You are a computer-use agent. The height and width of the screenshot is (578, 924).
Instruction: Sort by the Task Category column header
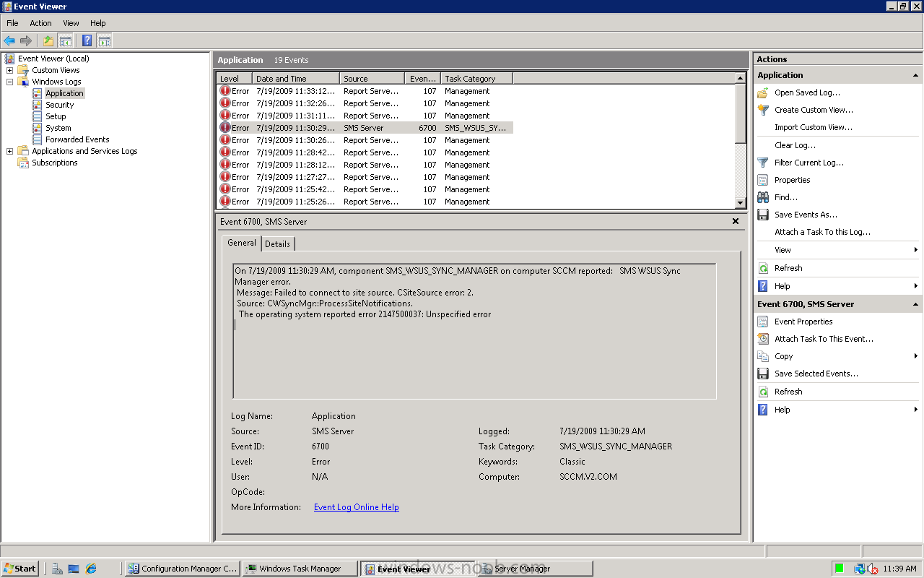[476, 78]
